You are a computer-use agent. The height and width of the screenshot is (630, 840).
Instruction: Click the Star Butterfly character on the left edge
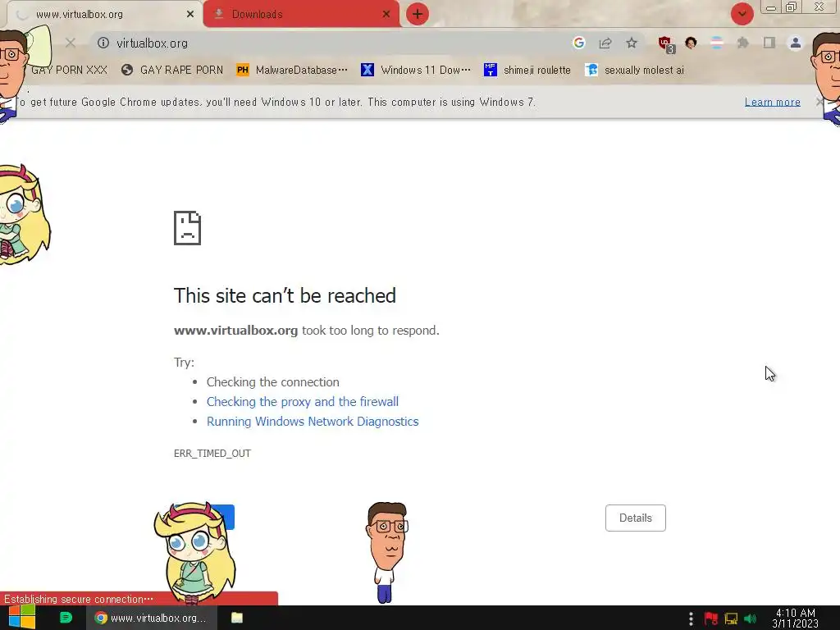point(25,214)
